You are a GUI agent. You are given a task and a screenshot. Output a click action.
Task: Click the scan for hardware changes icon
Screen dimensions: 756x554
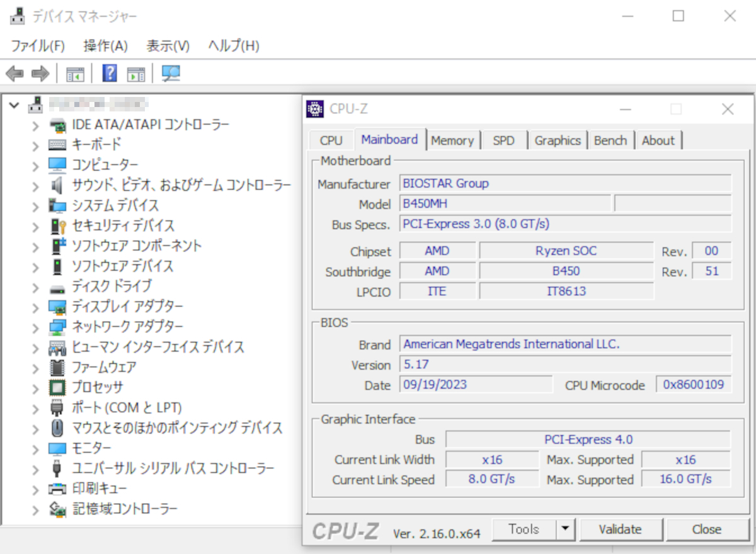(x=171, y=73)
